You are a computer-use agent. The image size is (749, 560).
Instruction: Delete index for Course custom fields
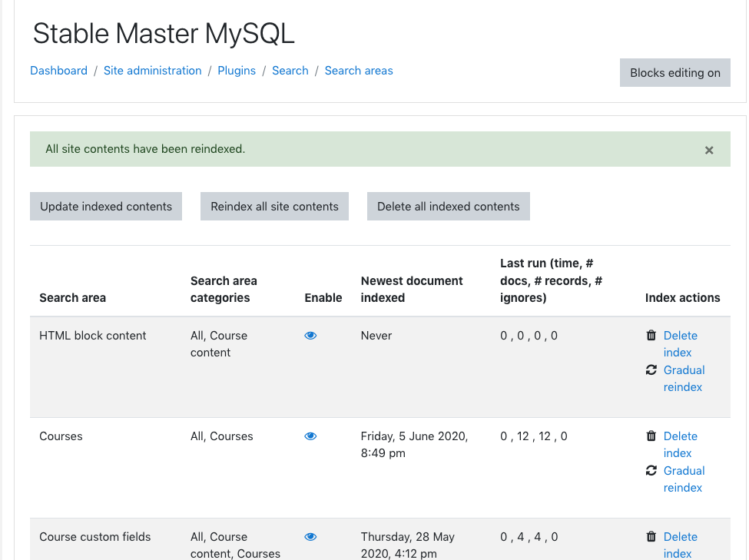click(680, 545)
